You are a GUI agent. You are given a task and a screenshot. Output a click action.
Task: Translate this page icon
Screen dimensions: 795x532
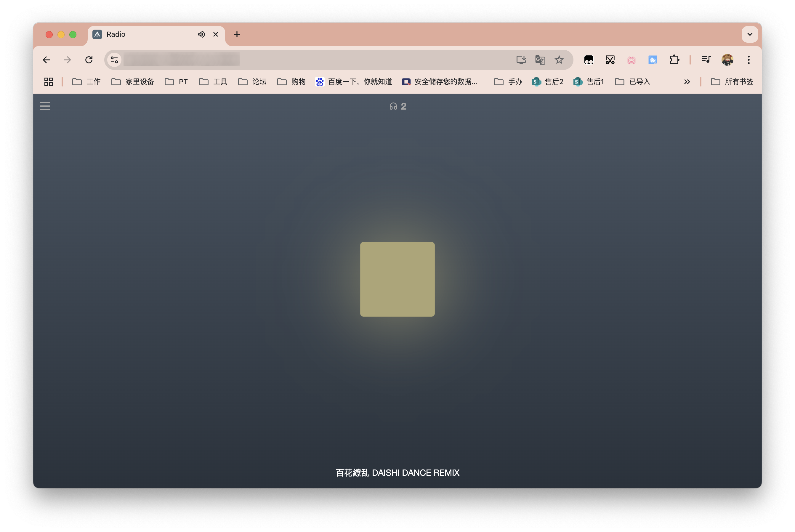pyautogui.click(x=540, y=60)
